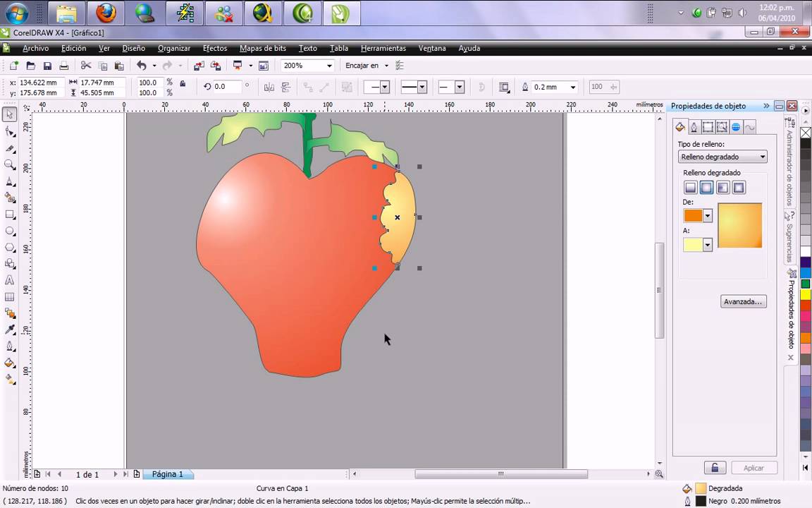
Task: Select the Shape edit tool
Action: (x=10, y=132)
